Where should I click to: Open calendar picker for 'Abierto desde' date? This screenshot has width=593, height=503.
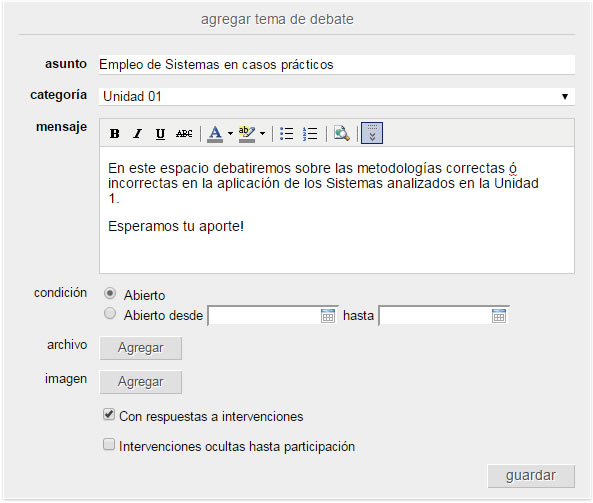(x=328, y=316)
